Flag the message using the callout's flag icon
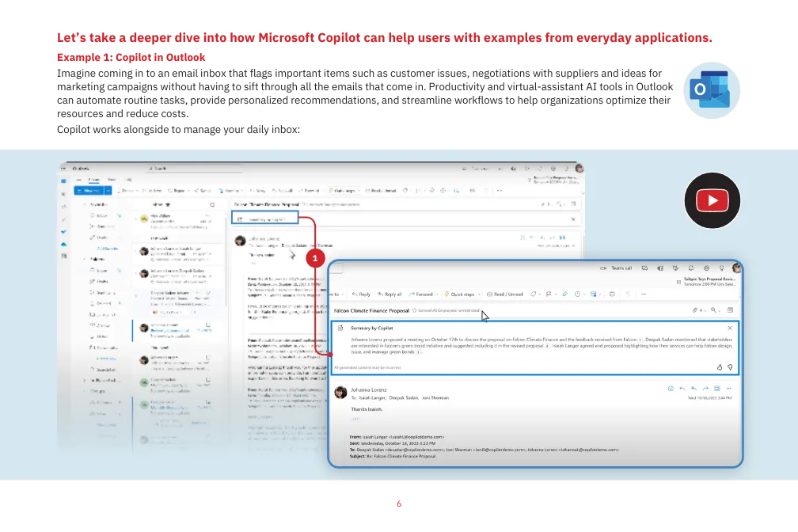Screen dimensions: 798x532 [x=549, y=294]
